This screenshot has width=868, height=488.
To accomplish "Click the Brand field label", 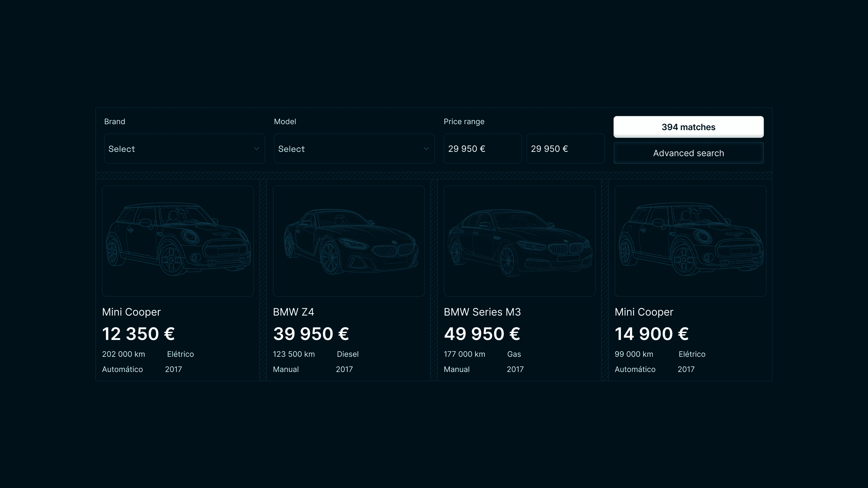I will click(115, 122).
